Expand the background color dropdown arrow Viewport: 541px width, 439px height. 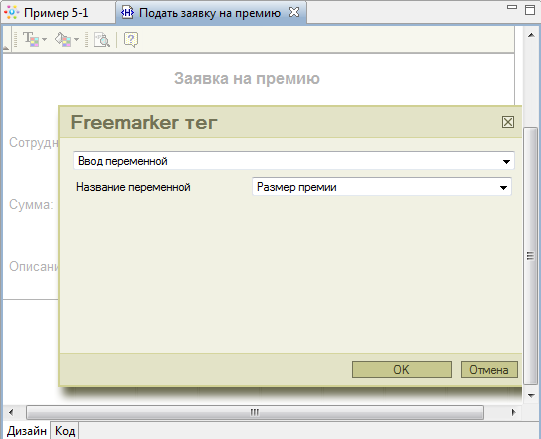click(77, 40)
